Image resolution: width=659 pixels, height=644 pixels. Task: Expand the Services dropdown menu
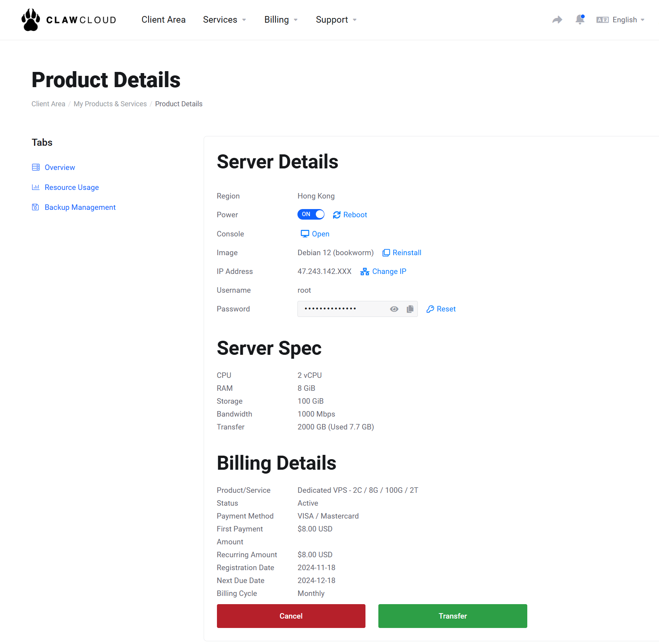(224, 20)
